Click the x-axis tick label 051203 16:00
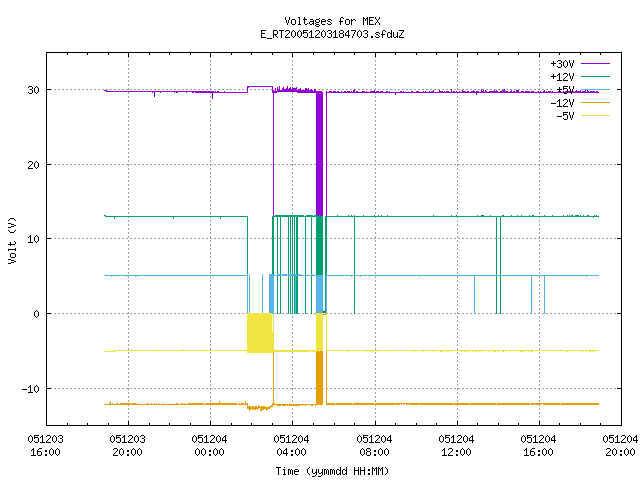This screenshot has height=480, width=640. coord(45,446)
